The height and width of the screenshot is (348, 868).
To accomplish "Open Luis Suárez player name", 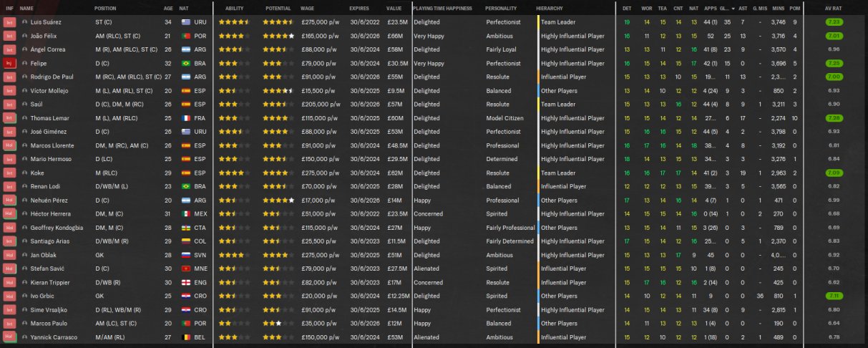I will pyautogui.click(x=47, y=22).
